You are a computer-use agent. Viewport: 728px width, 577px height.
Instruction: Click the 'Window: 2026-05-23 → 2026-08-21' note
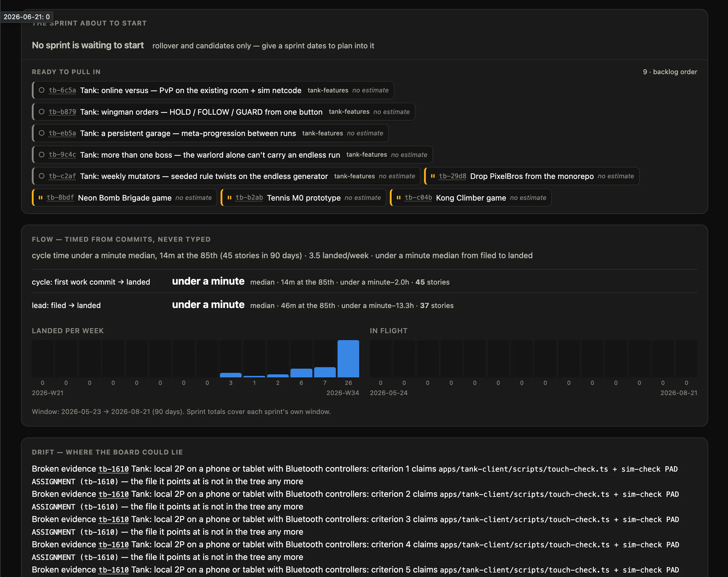point(181,412)
